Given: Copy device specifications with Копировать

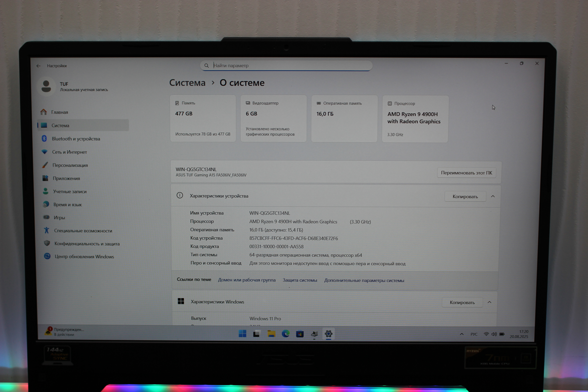Looking at the screenshot, I should point(465,196).
